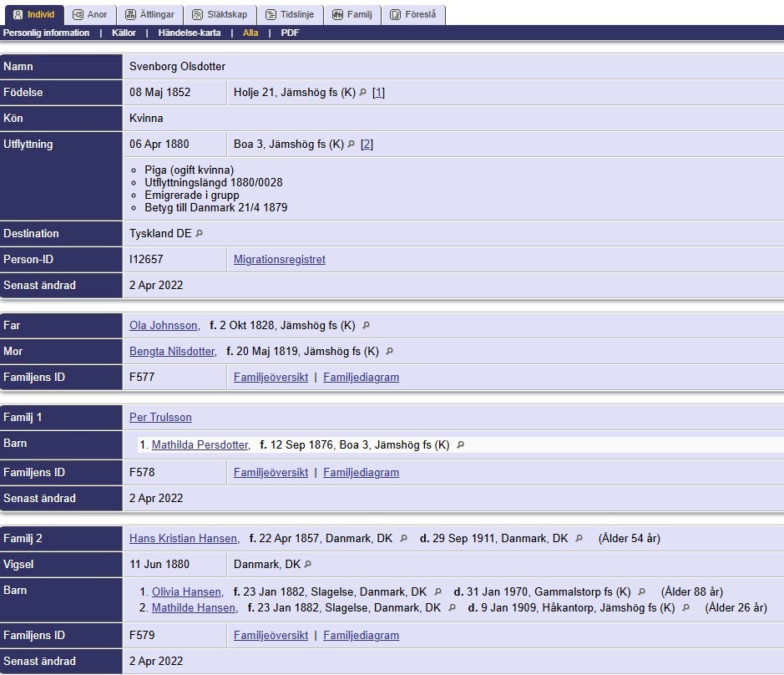Click the search icon after Gammalstorp fs death place
The height and width of the screenshot is (675, 784).
641,591
